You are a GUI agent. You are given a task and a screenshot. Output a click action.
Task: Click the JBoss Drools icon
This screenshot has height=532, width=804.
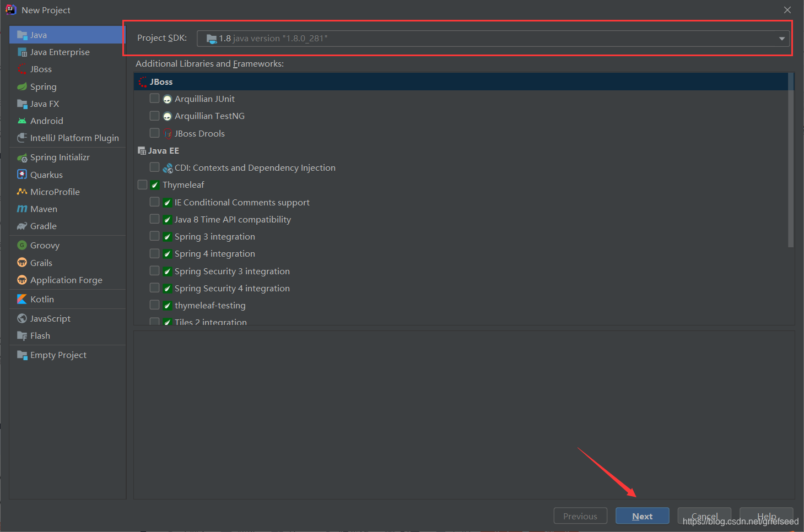(x=168, y=133)
